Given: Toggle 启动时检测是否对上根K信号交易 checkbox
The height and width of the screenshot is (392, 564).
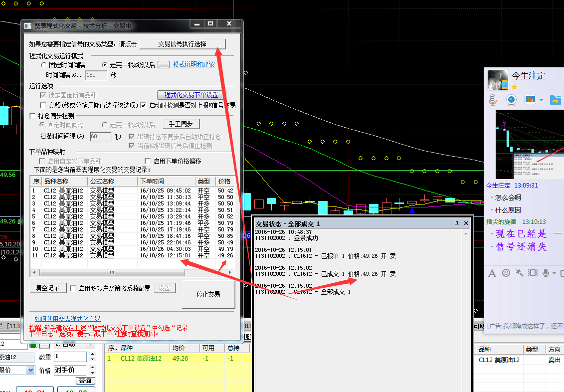Looking at the screenshot, I should [x=143, y=105].
